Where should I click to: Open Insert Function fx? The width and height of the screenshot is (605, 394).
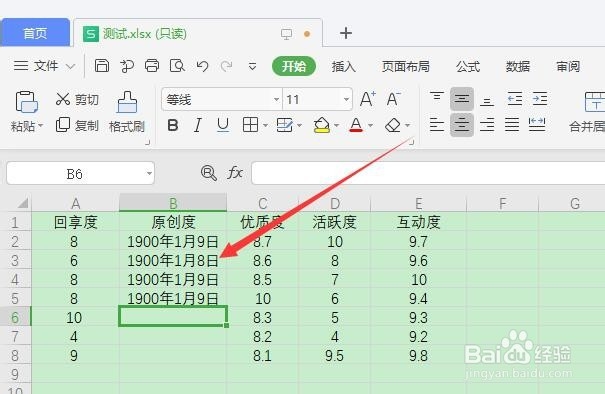pyautogui.click(x=235, y=173)
